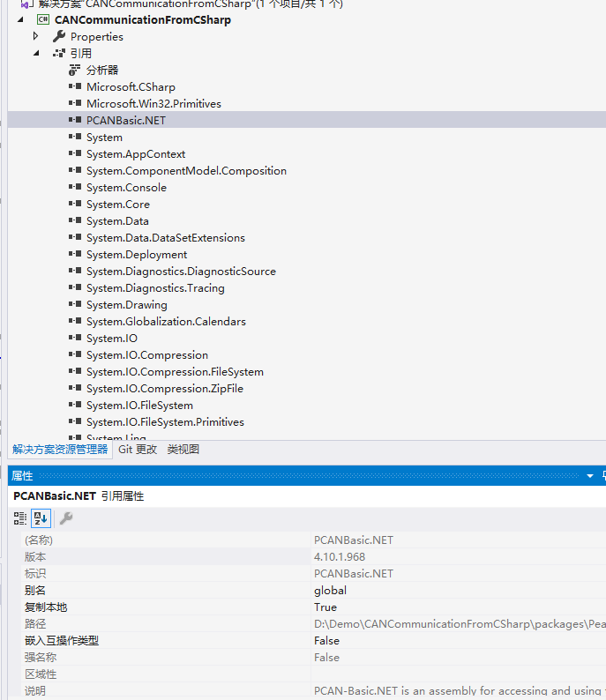Image resolution: width=606 pixels, height=700 pixels.
Task: Click the Properties wrench icon
Action: (x=59, y=36)
